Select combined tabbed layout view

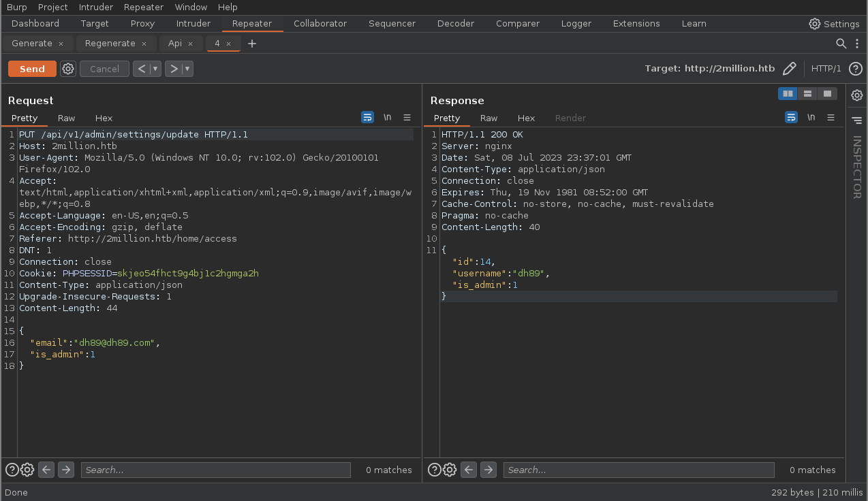click(x=827, y=93)
